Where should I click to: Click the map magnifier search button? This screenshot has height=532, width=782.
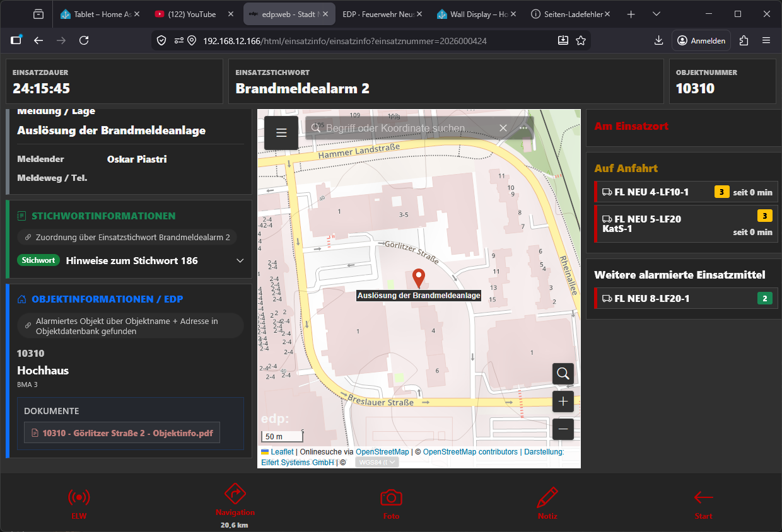(563, 374)
